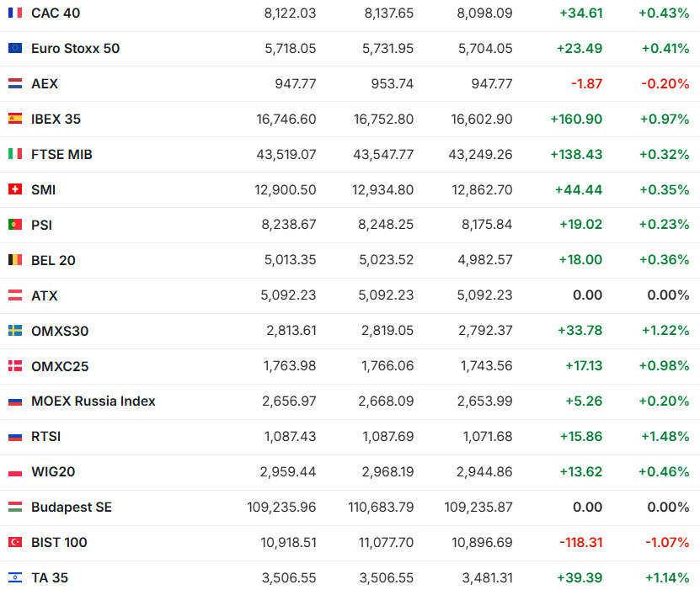Select the AEX index name
Image resolution: width=700 pixels, height=590 pixels.
pyautogui.click(x=45, y=83)
